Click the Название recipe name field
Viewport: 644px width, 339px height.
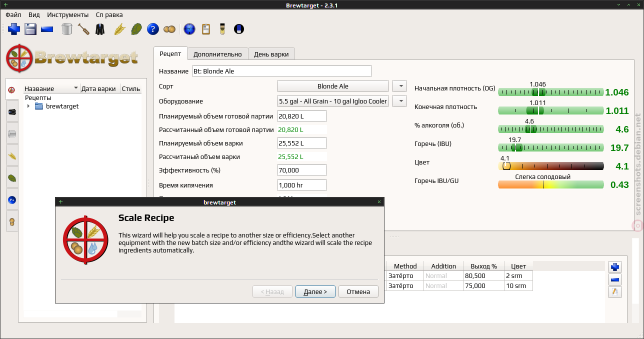tap(281, 71)
